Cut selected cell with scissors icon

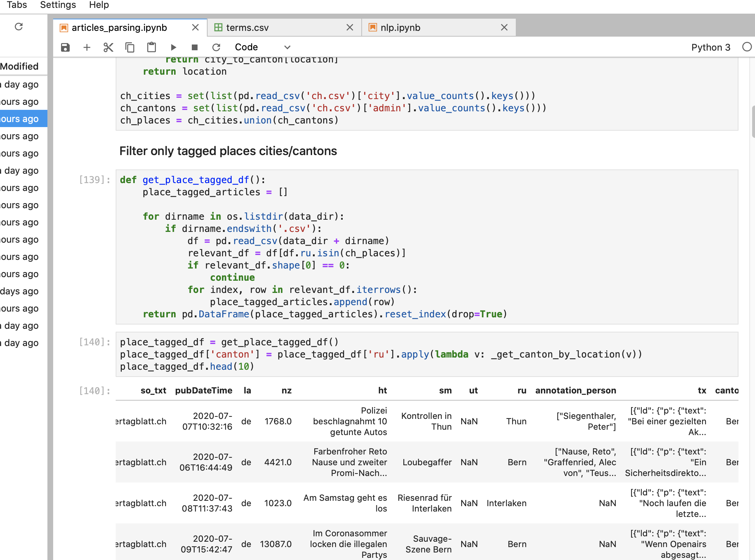pyautogui.click(x=108, y=47)
